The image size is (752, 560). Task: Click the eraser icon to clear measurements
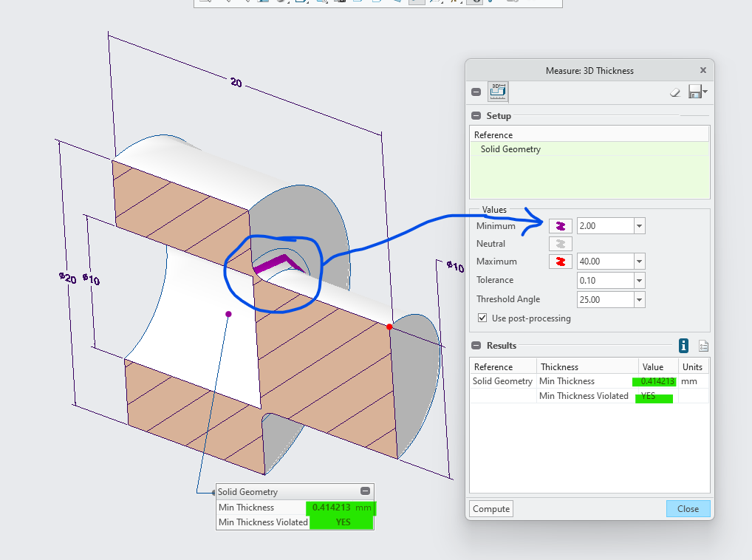coord(674,92)
